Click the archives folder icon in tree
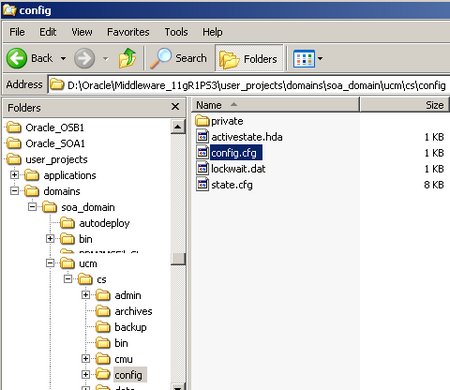 coord(103,311)
